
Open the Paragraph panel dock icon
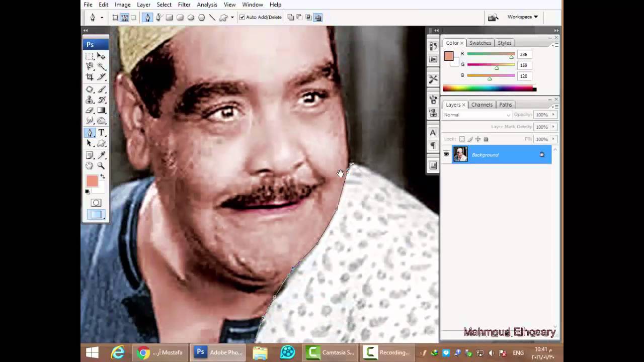click(433, 145)
